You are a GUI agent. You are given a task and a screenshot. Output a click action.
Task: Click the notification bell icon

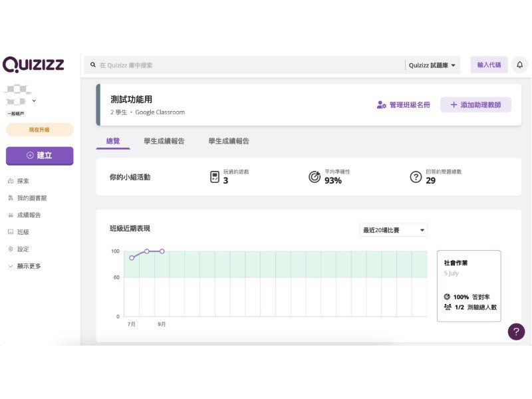click(x=519, y=65)
